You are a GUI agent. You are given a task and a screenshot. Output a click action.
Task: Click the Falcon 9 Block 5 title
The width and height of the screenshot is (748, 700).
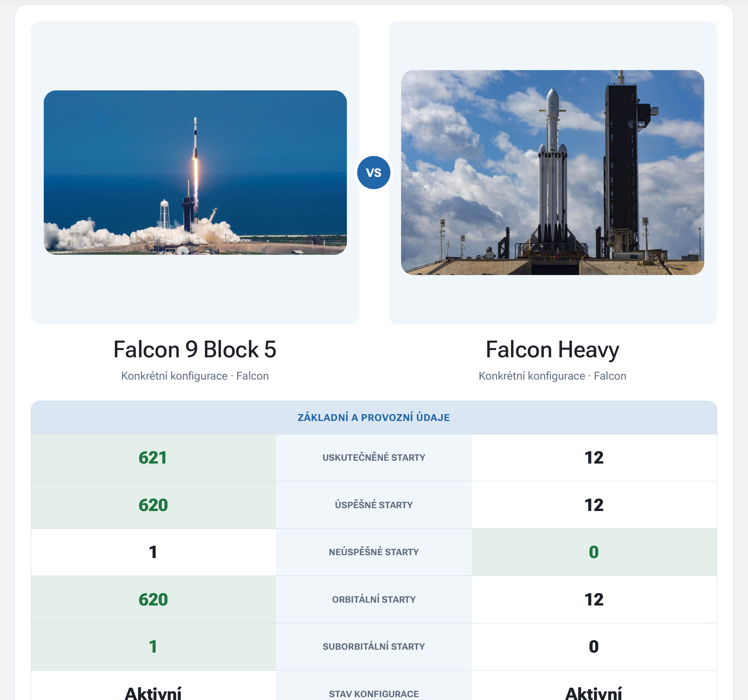(x=195, y=350)
